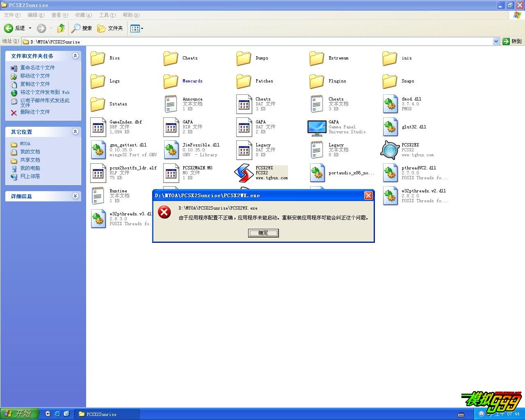
Task: Select the Sstates folder
Action: (x=98, y=104)
